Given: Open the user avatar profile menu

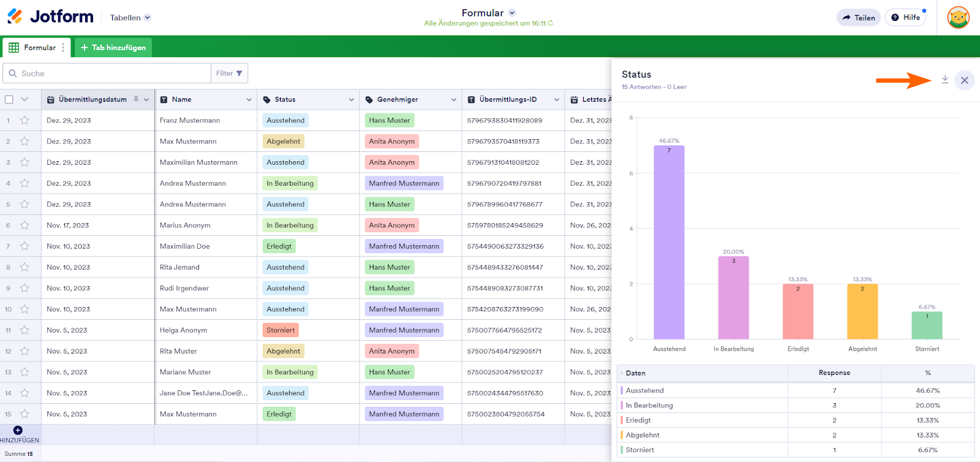Looking at the screenshot, I should click(958, 17).
